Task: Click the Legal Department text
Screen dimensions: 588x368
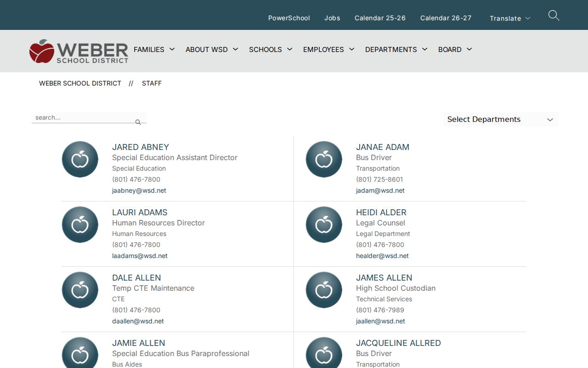Action: (x=383, y=234)
